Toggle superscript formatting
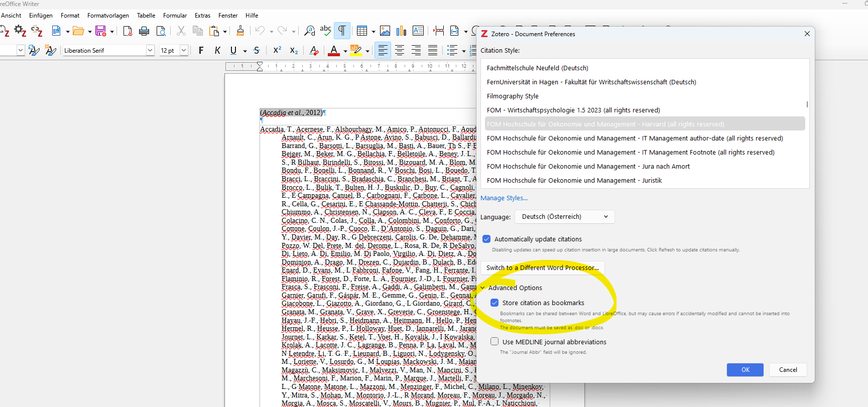Viewport: 868px width, 407px height. (x=277, y=50)
